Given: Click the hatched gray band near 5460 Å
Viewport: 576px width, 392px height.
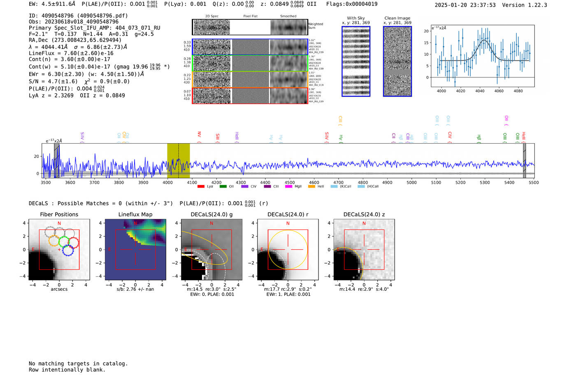Looking at the screenshot, I should [x=524, y=160].
